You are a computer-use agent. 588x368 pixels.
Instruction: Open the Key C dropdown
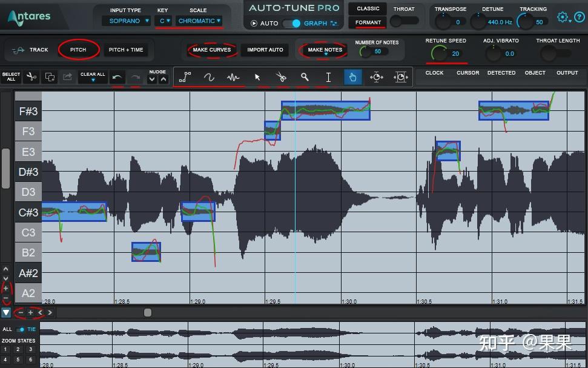[164, 21]
